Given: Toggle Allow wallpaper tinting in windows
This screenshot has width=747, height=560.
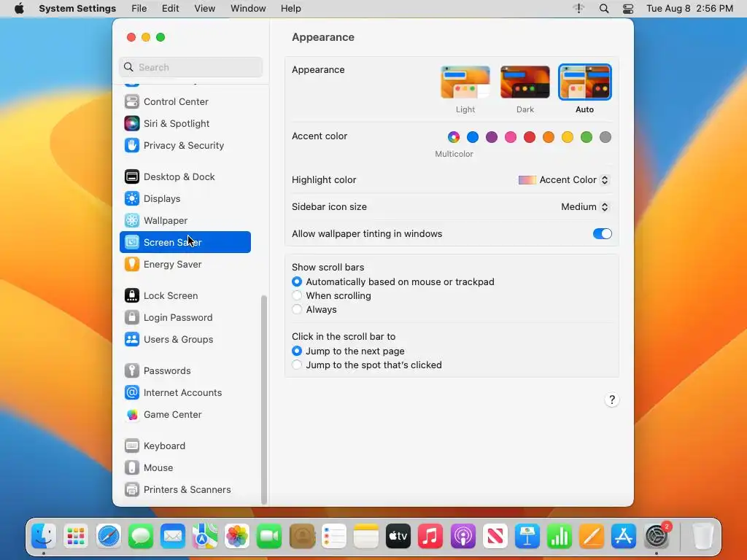Looking at the screenshot, I should pos(602,234).
